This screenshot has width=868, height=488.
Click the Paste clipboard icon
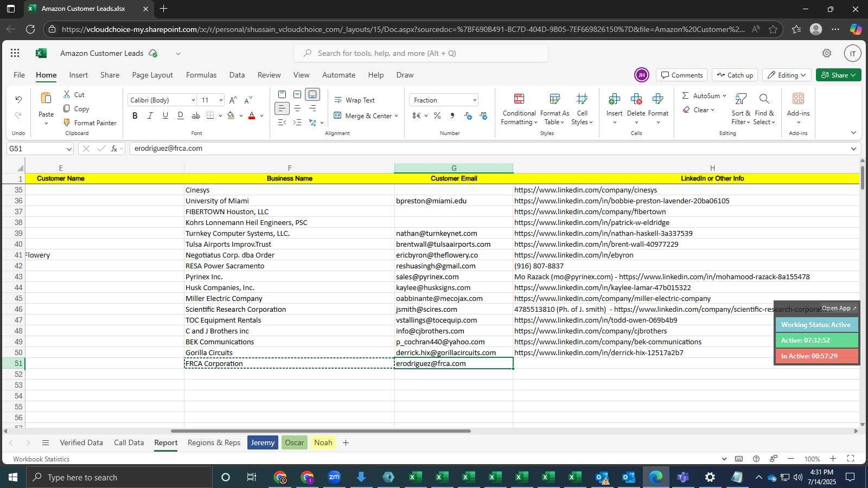[46, 98]
